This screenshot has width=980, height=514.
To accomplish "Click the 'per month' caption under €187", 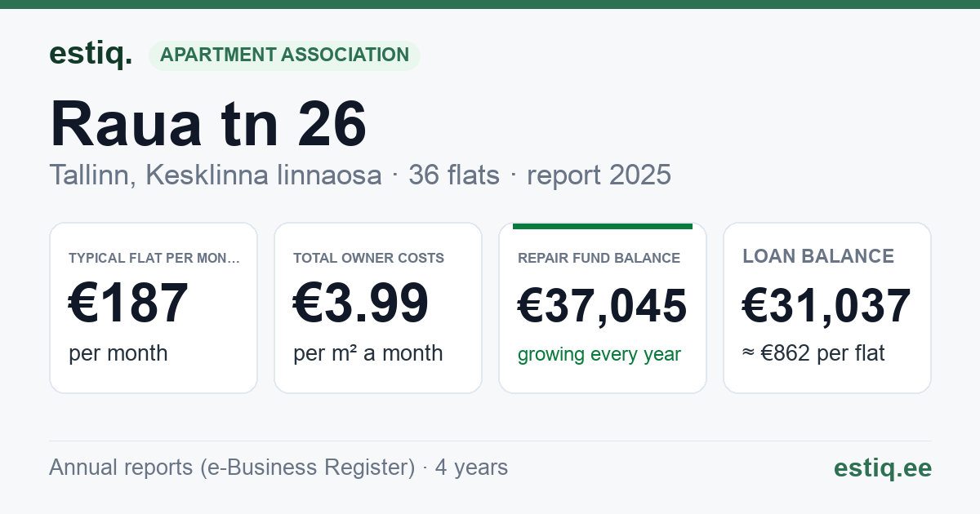I will coord(118,353).
